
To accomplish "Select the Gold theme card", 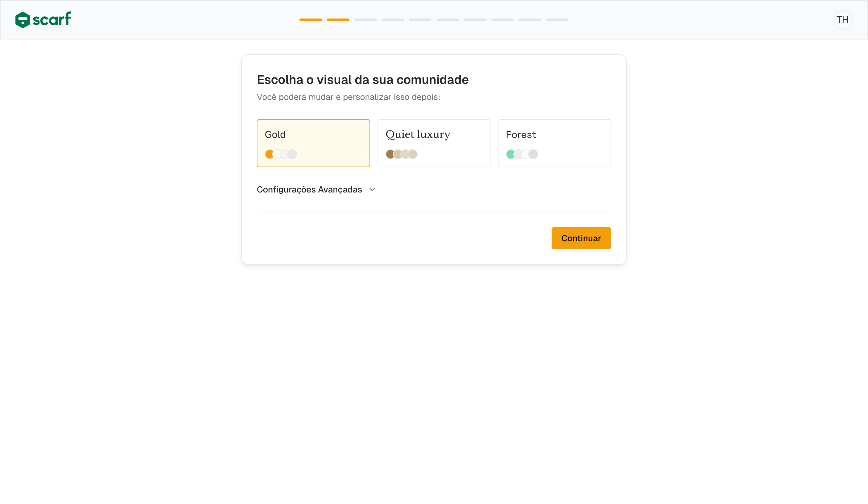I will coord(313,143).
